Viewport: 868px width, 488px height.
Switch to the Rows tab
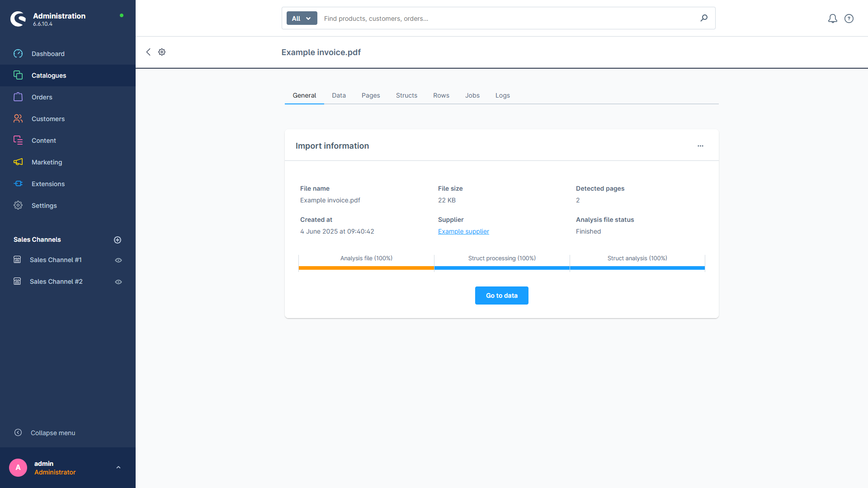441,95
